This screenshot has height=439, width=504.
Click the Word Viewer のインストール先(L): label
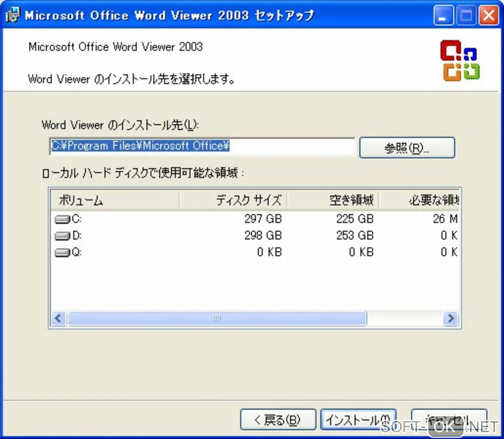tap(121, 125)
